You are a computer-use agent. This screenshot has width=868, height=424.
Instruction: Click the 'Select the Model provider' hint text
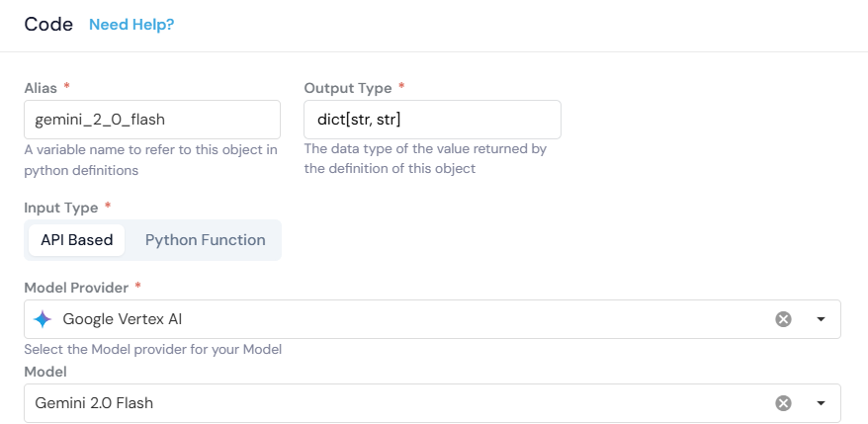click(152, 349)
